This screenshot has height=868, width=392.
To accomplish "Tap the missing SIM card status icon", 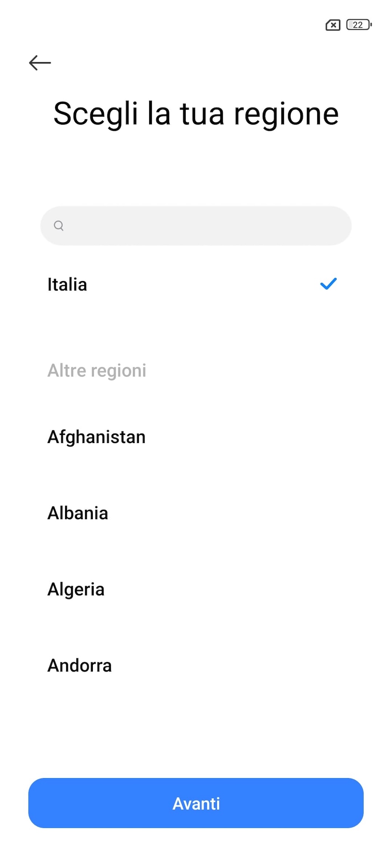I will point(333,25).
